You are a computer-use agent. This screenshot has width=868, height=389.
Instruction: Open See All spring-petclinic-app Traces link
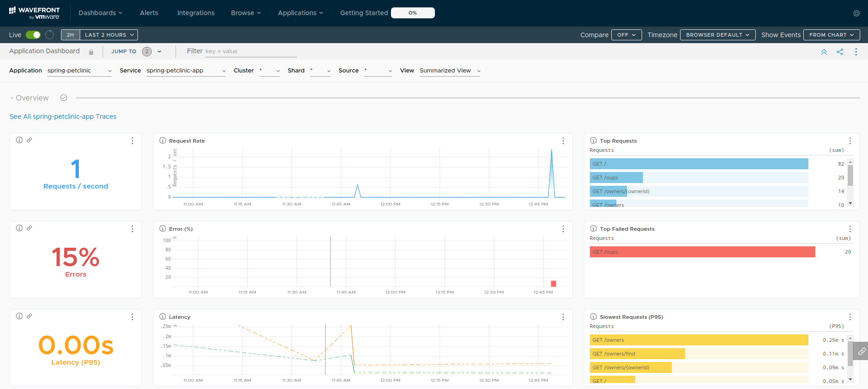click(x=63, y=117)
